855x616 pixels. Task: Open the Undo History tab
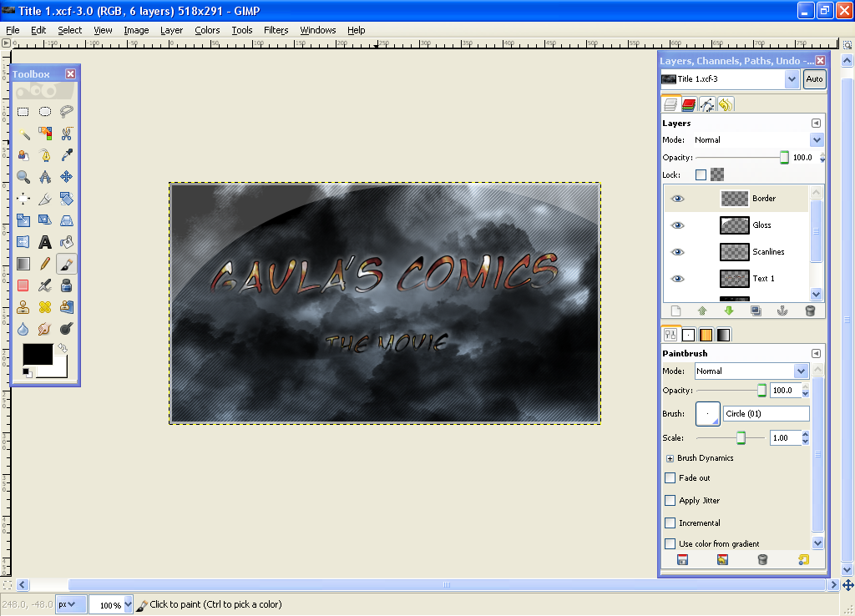click(726, 104)
